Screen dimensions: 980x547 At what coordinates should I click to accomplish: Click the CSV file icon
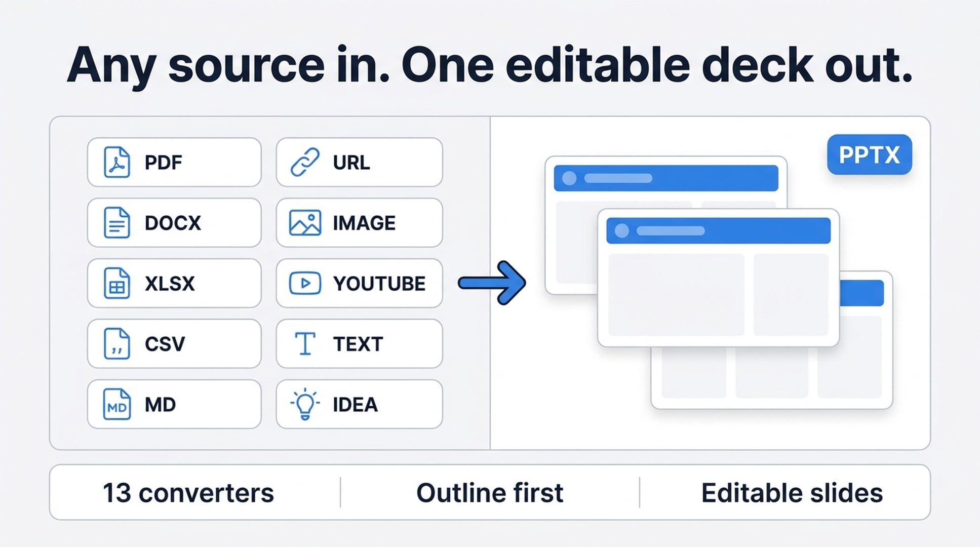pyautogui.click(x=117, y=343)
